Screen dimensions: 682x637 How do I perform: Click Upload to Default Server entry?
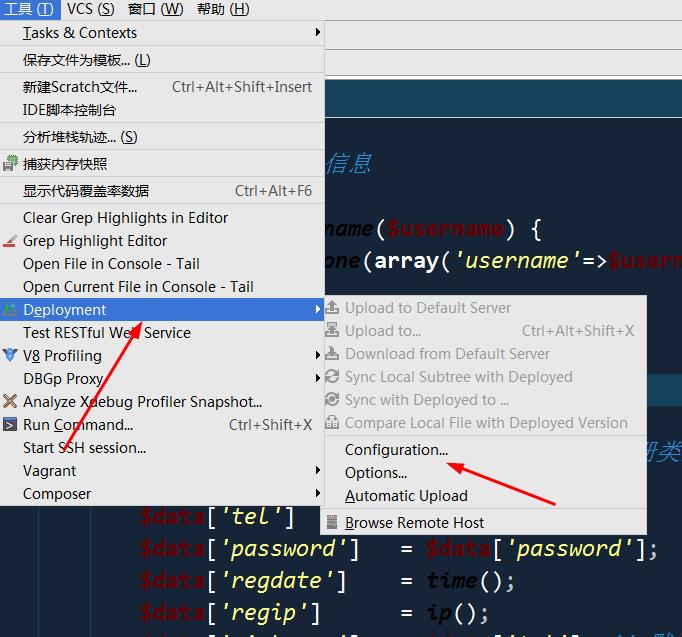pos(483,308)
